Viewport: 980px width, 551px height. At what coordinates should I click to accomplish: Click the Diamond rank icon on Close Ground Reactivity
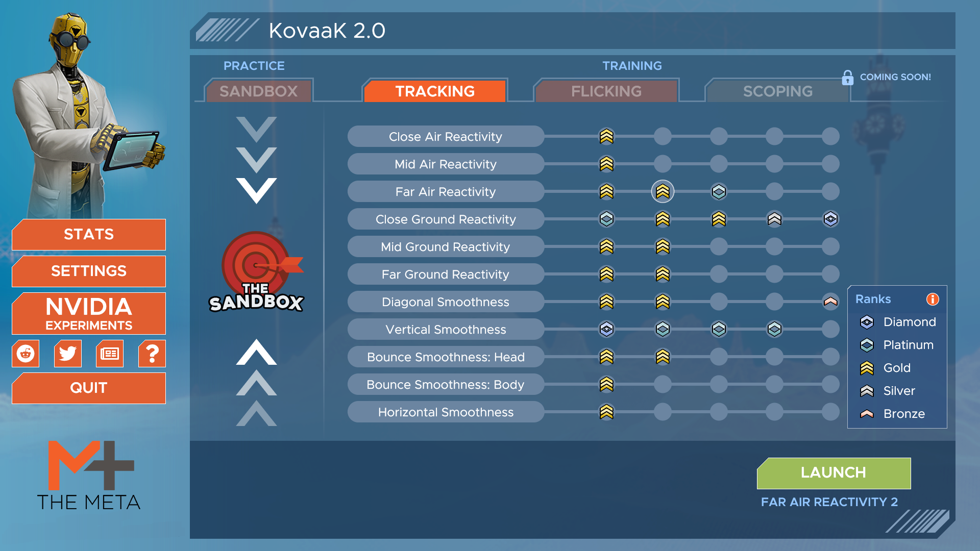coord(829,219)
